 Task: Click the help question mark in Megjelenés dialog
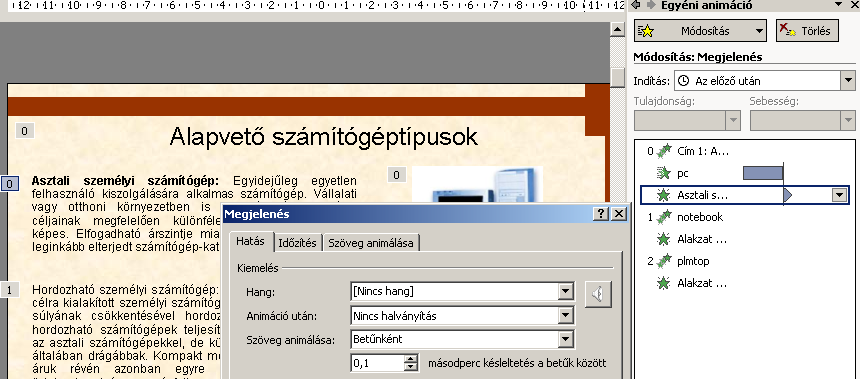coord(601,214)
